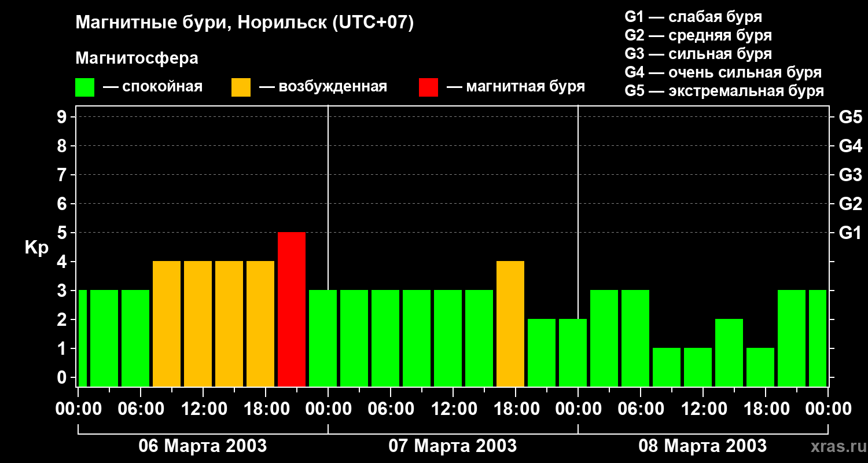Click the 'G2 — средняя буря' legend line
The width and height of the screenshot is (868, 463).
(698, 35)
